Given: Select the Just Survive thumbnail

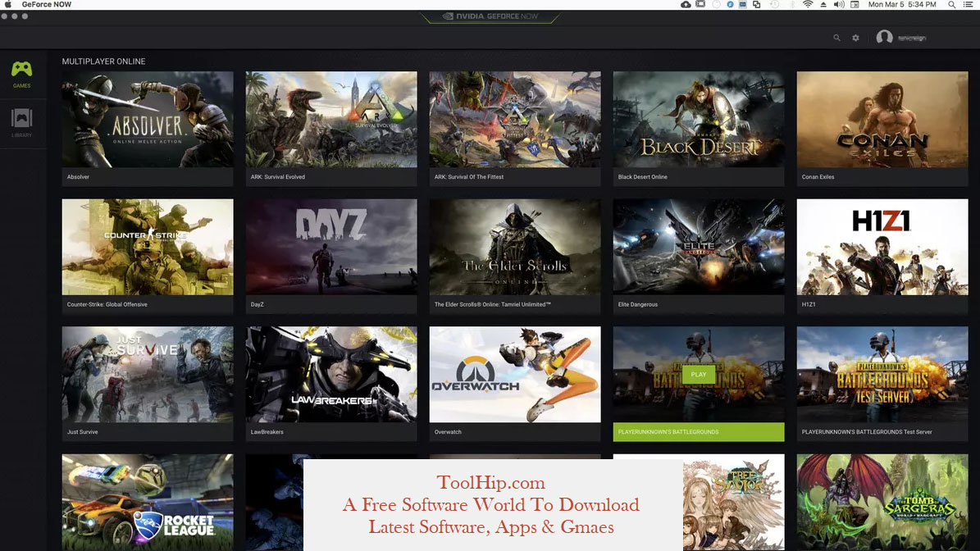Looking at the screenshot, I should click(148, 374).
